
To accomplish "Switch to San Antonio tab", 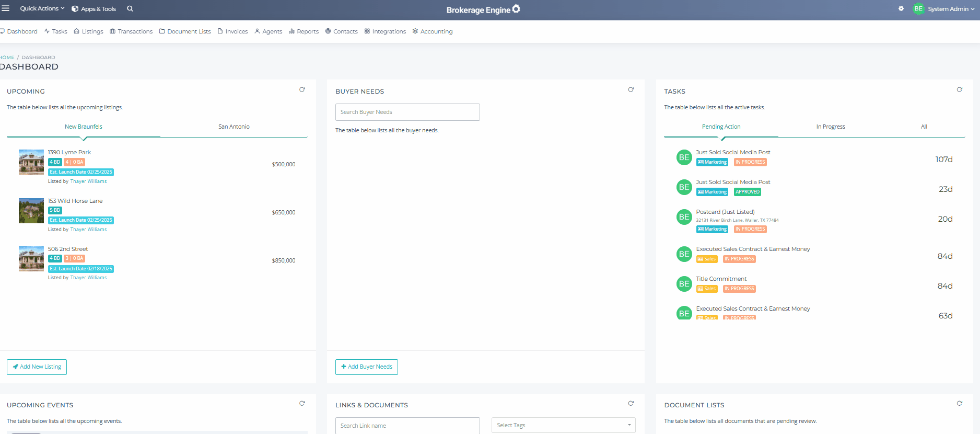I will pos(234,127).
